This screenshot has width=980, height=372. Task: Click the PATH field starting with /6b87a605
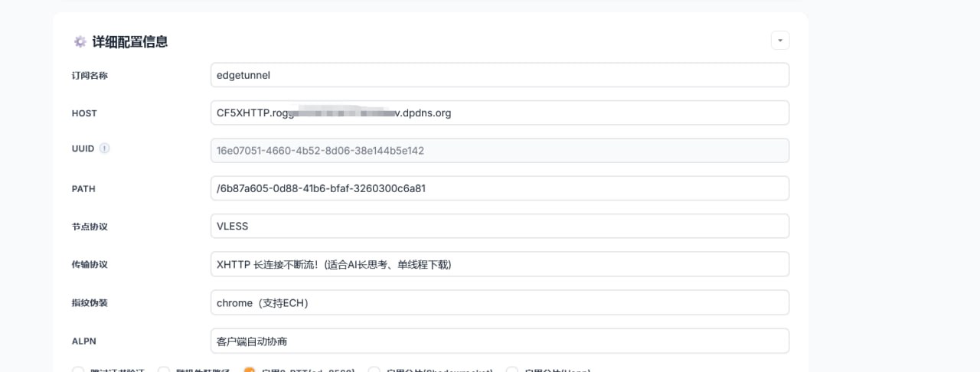click(x=500, y=188)
